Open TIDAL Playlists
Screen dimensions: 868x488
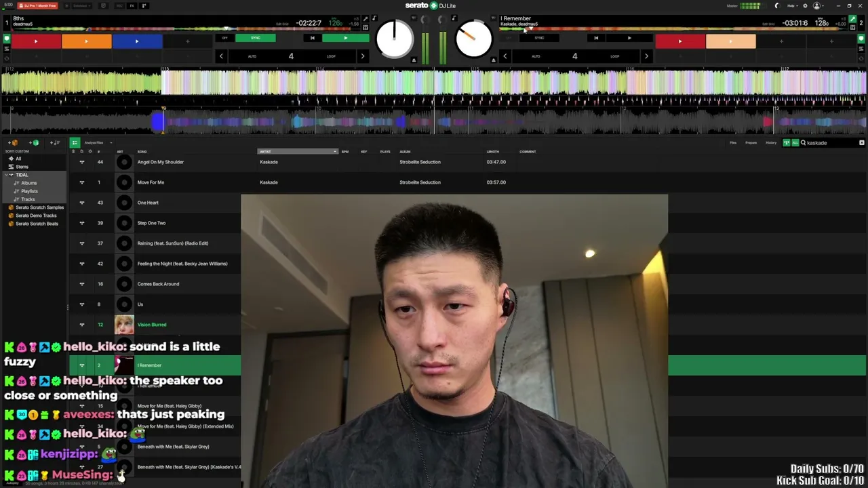pos(29,191)
